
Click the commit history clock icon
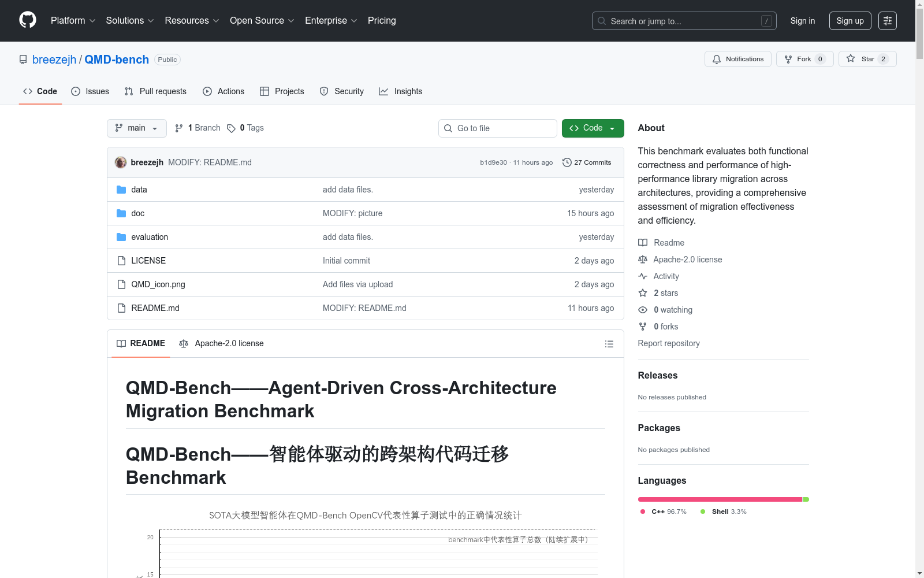coord(567,162)
